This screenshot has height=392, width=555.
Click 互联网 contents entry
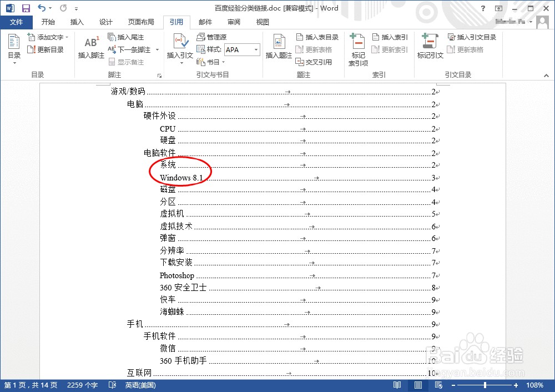tap(283, 373)
